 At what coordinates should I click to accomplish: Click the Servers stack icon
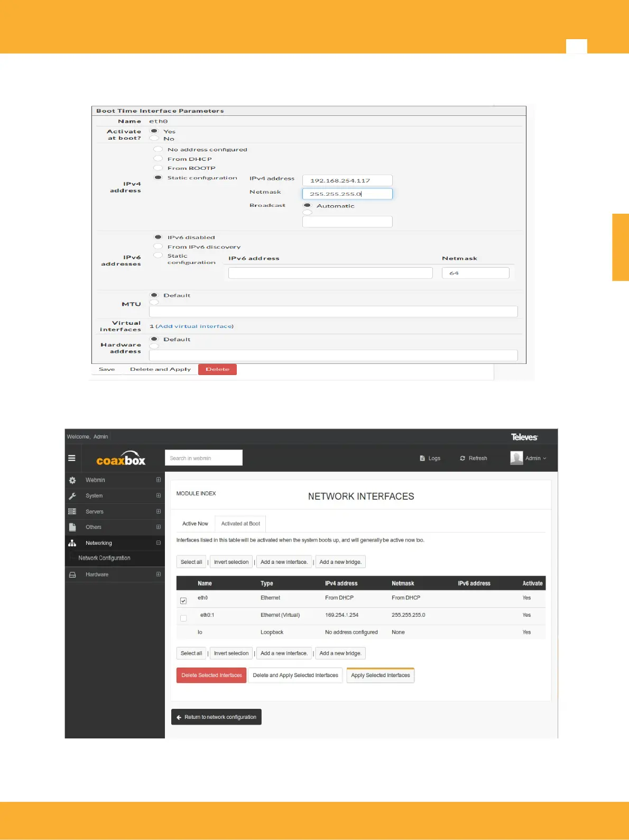72,512
